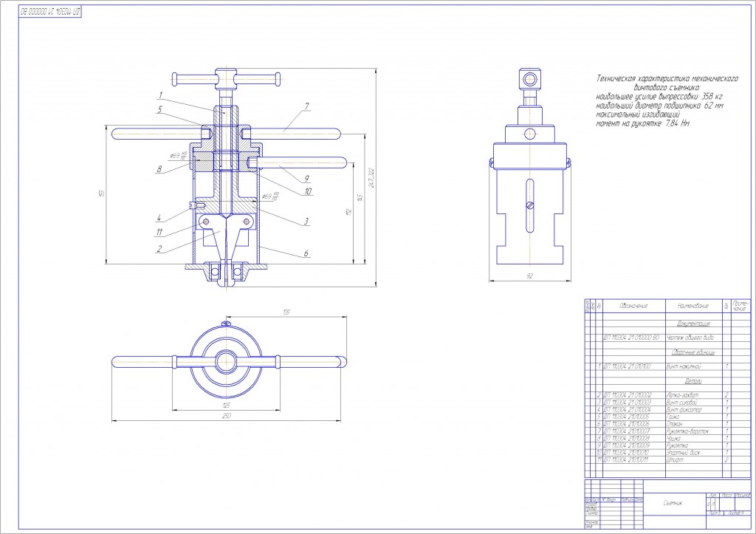Click callout number 11 left of the section view

(x=159, y=232)
